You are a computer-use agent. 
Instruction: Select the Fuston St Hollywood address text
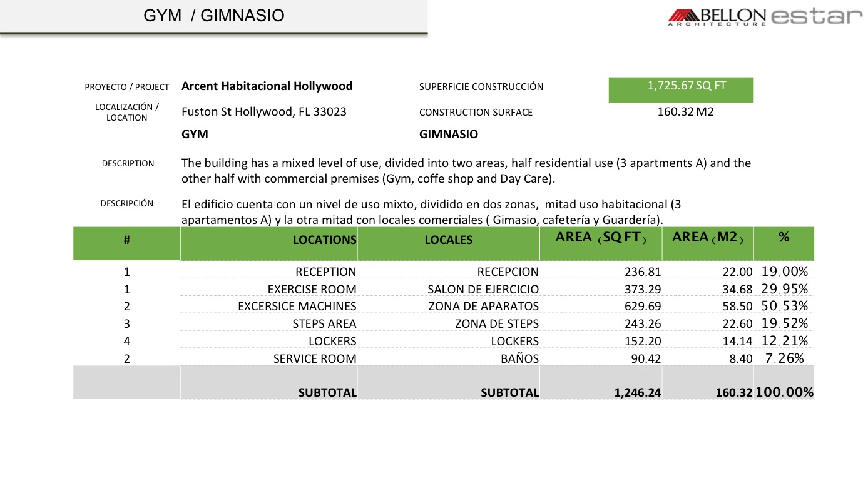click(x=263, y=113)
